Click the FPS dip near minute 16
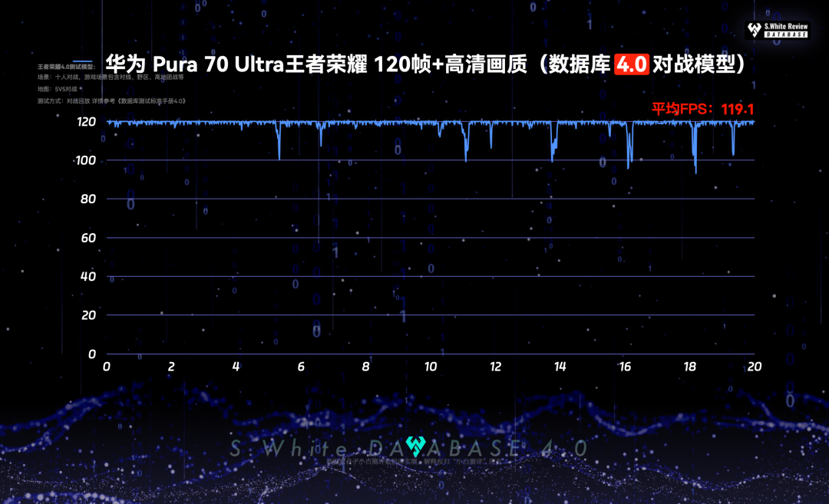 tap(629, 146)
